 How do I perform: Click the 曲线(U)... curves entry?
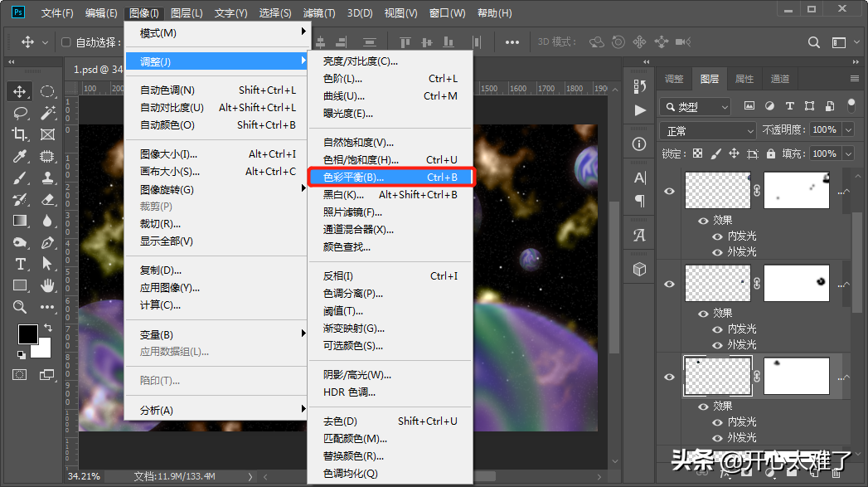pos(343,96)
